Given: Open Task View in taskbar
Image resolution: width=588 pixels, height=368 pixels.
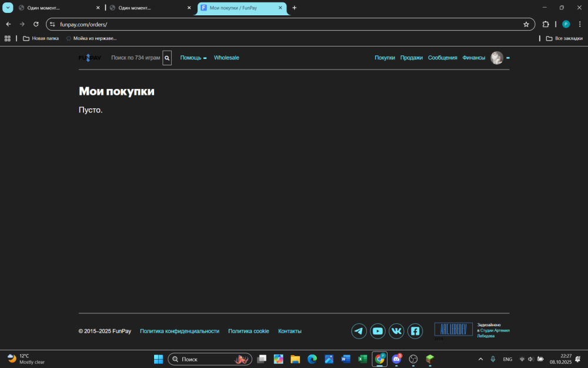Looking at the screenshot, I should point(262,359).
